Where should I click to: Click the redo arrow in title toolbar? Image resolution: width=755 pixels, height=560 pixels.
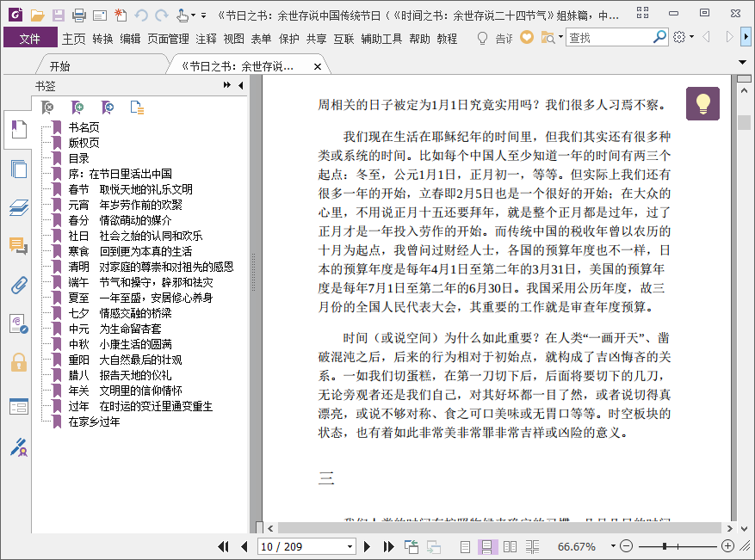(162, 15)
